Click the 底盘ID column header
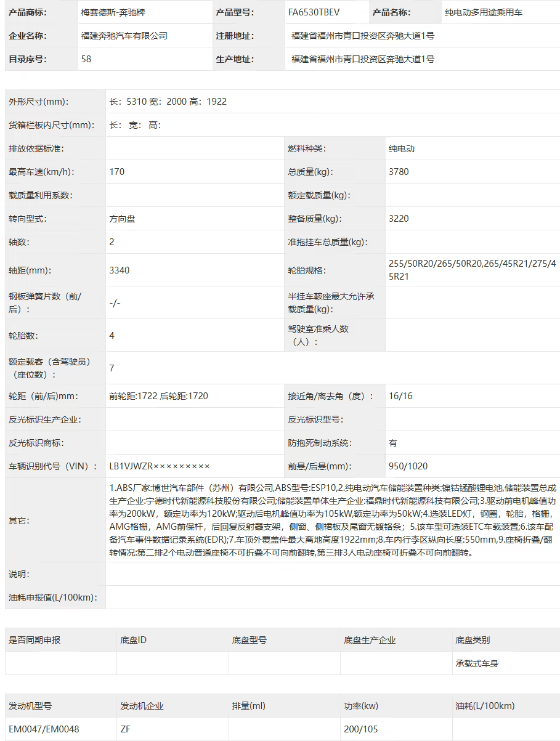The height and width of the screenshot is (741, 560). point(133,640)
